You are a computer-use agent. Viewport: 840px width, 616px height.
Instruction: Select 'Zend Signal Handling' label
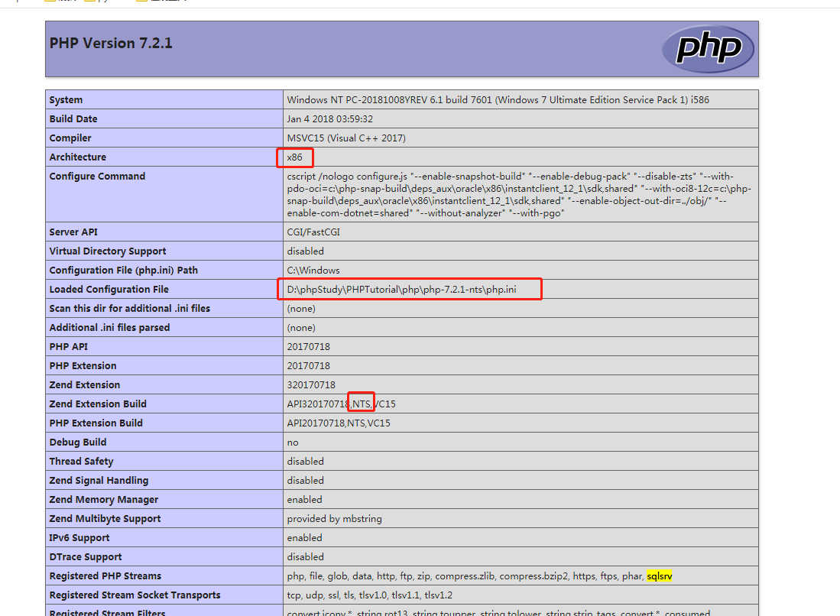pyautogui.click(x=99, y=481)
